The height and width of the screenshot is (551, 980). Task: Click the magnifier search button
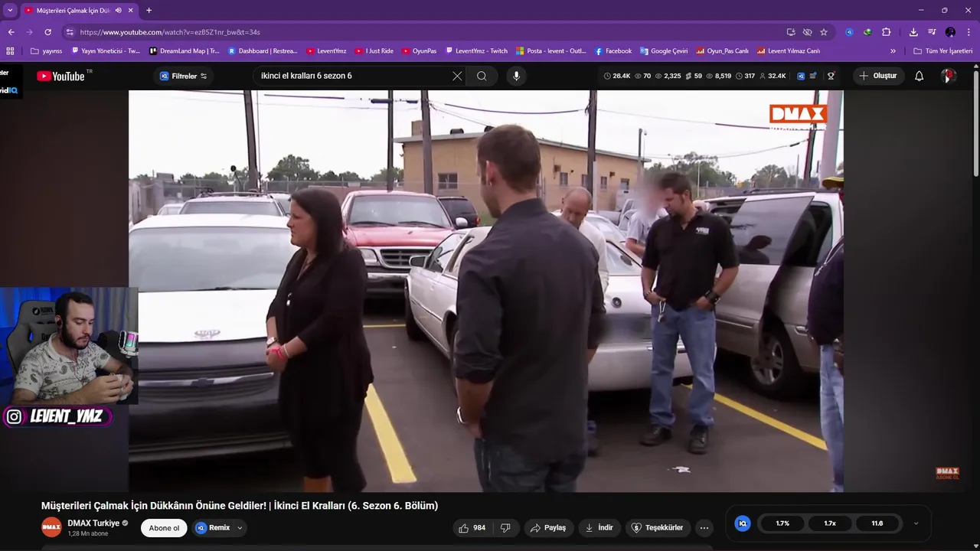(x=482, y=76)
